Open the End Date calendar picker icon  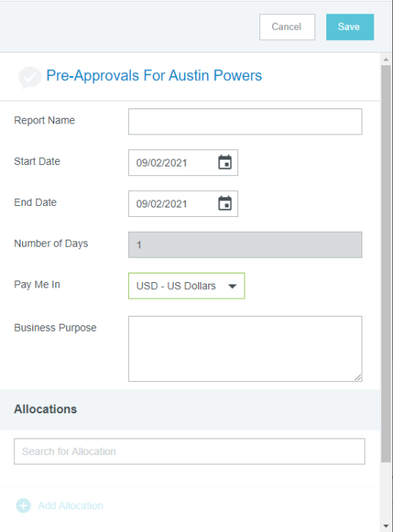225,204
